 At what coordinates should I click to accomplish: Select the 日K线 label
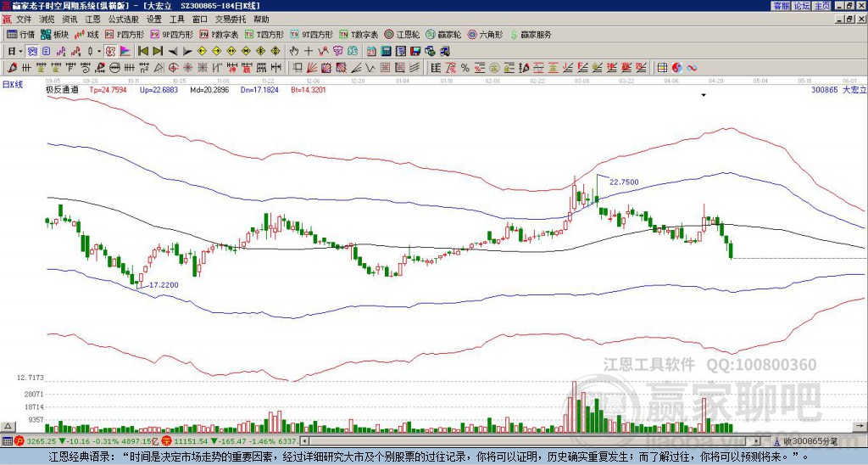[x=13, y=84]
